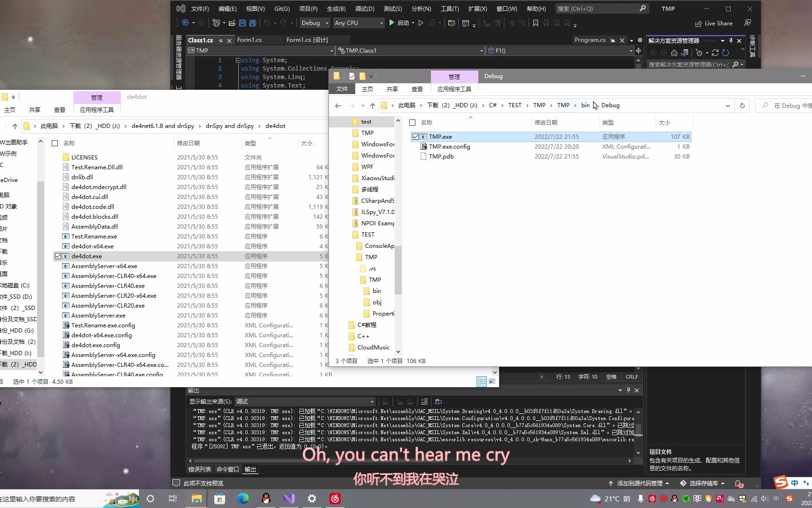Toggle word wrap in the Output window
Viewport: 812px width, 508px height.
tap(438, 401)
